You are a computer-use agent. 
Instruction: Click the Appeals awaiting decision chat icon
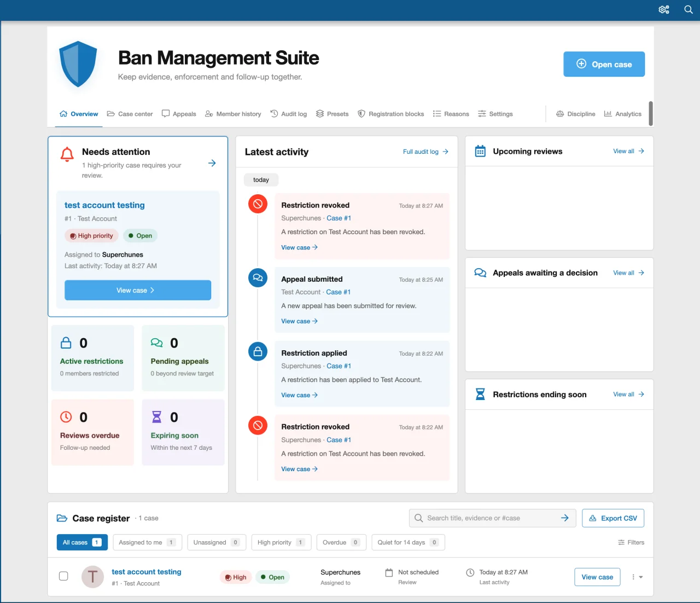coord(480,272)
